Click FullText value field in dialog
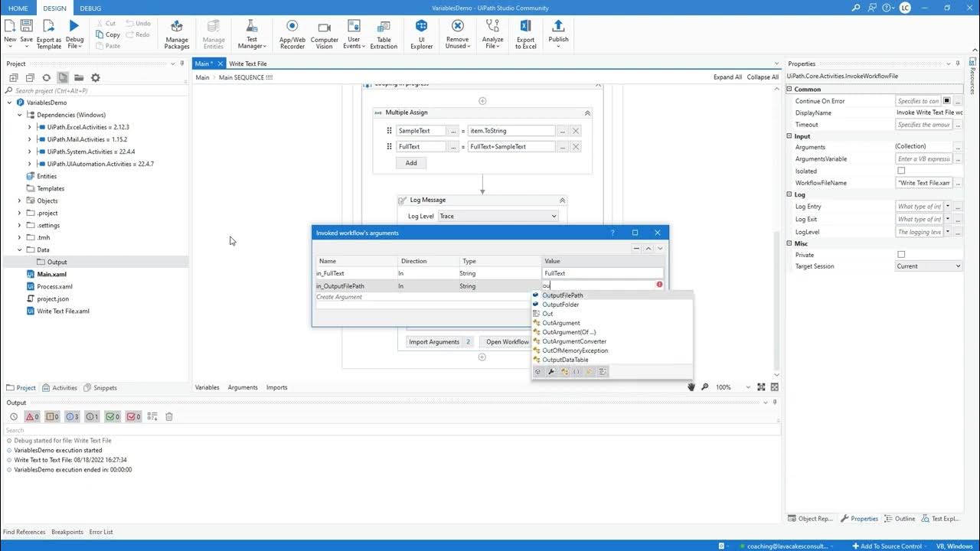980x551 pixels. (603, 273)
